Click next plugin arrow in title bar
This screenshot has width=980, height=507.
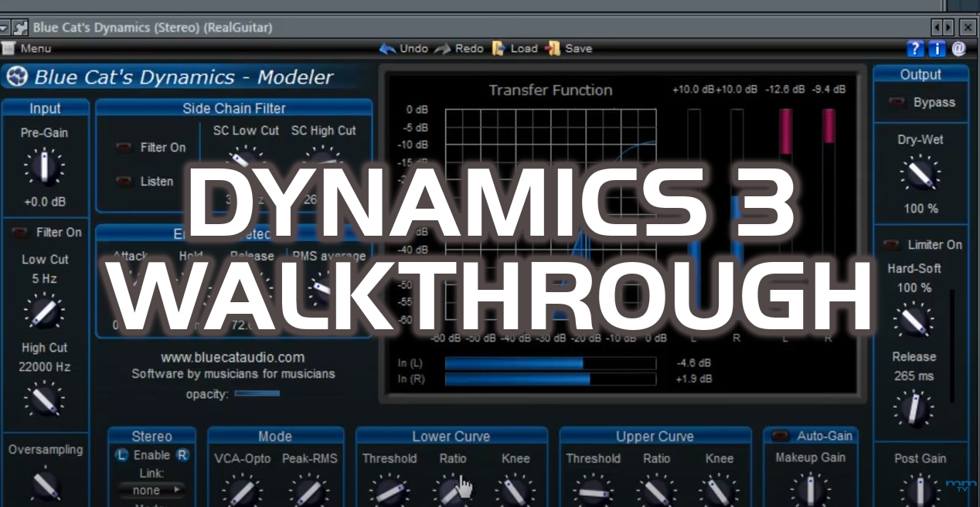(948, 27)
